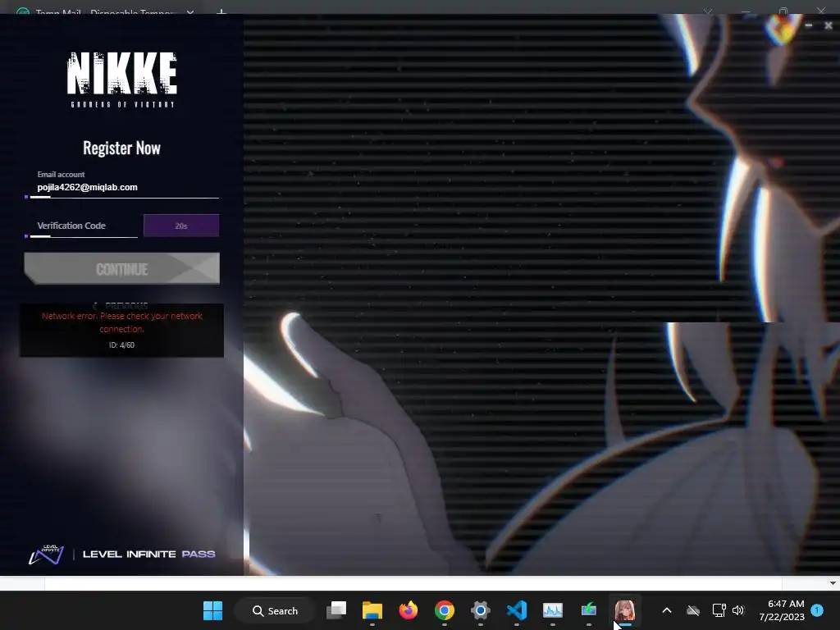
Task: Open the green-arrow monitor app in taskbar
Action: point(589,610)
